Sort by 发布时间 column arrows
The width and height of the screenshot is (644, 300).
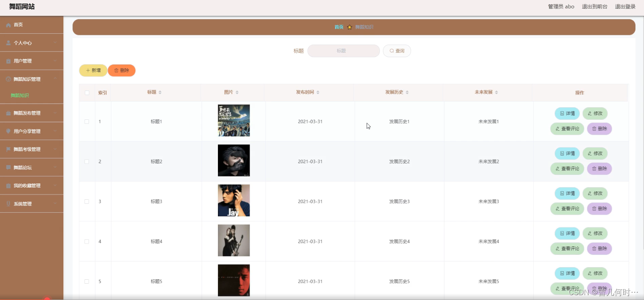[x=318, y=93]
